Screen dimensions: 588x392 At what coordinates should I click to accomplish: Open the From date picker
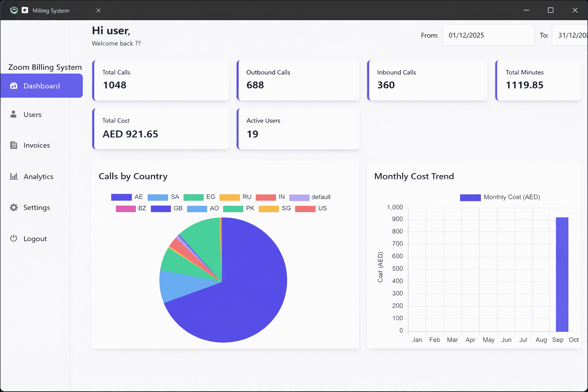pyautogui.click(x=488, y=35)
